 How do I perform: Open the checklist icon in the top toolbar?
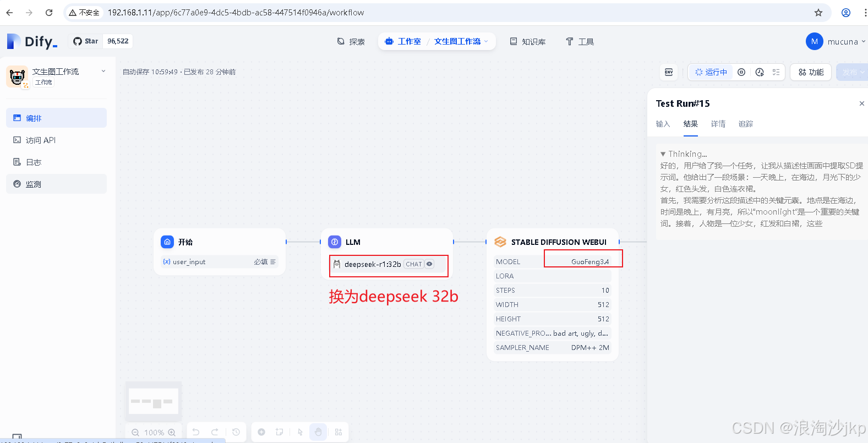coord(776,72)
